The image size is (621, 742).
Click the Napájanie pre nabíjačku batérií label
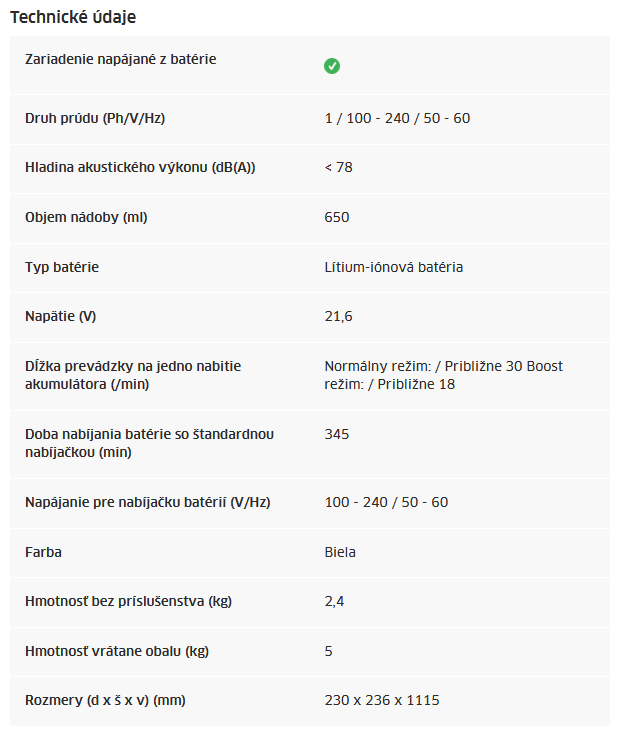click(x=148, y=502)
